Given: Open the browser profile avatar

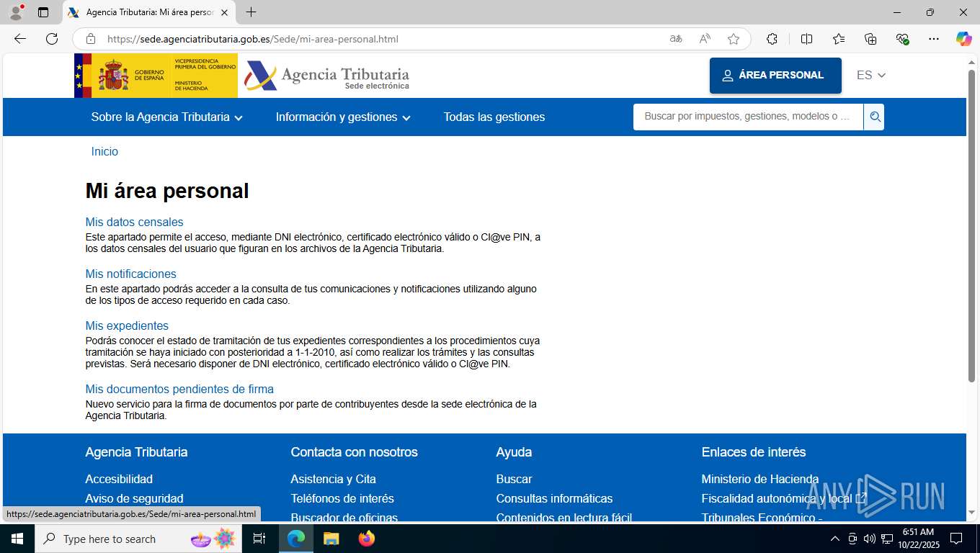Looking at the screenshot, I should [x=16, y=12].
